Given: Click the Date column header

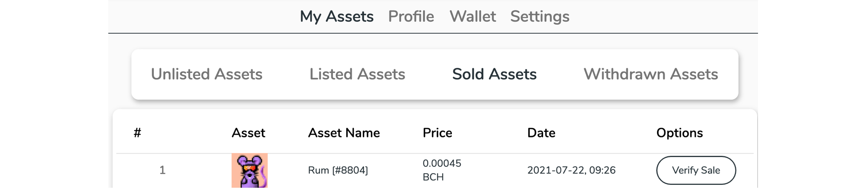Looking at the screenshot, I should pyautogui.click(x=541, y=133).
